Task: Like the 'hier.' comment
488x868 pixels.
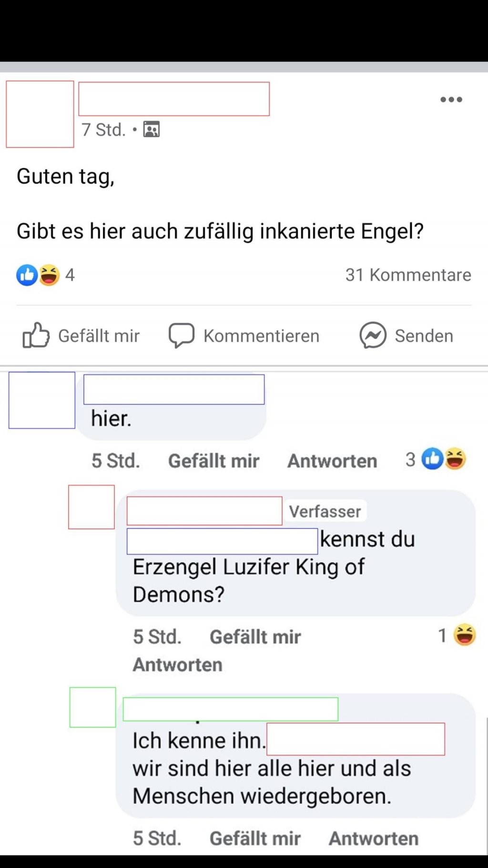Action: click(213, 461)
